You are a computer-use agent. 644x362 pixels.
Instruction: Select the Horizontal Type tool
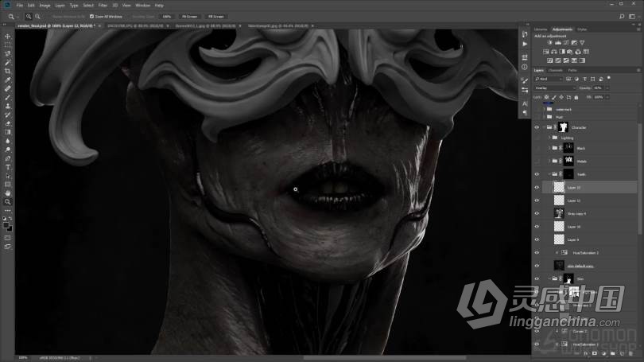7,167
